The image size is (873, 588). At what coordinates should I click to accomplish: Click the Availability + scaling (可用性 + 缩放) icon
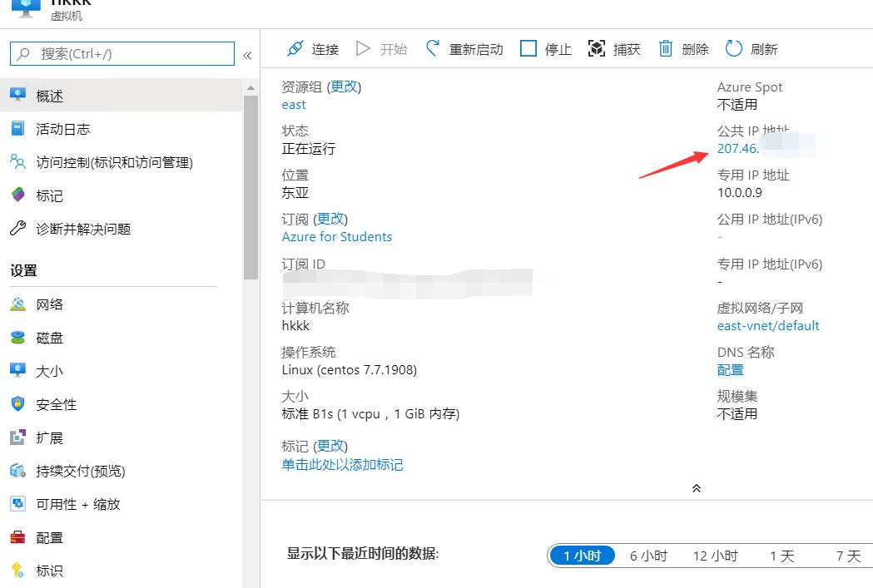coord(17,504)
